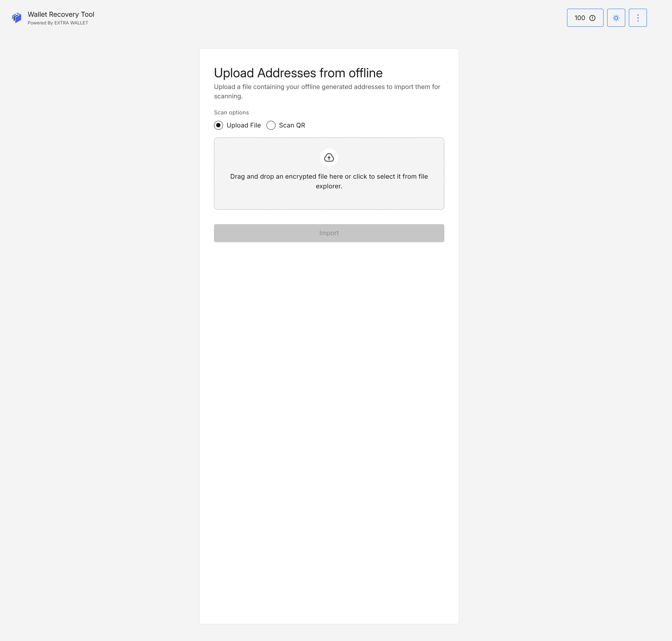Click the Wallet Recovery Tool logo icon
672x641 pixels.
pyautogui.click(x=17, y=17)
